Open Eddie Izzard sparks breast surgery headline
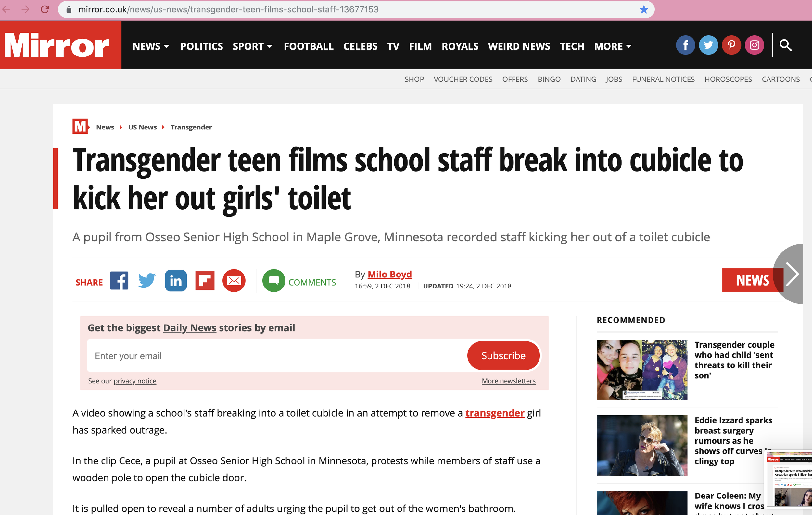This screenshot has height=515, width=812. point(733,441)
